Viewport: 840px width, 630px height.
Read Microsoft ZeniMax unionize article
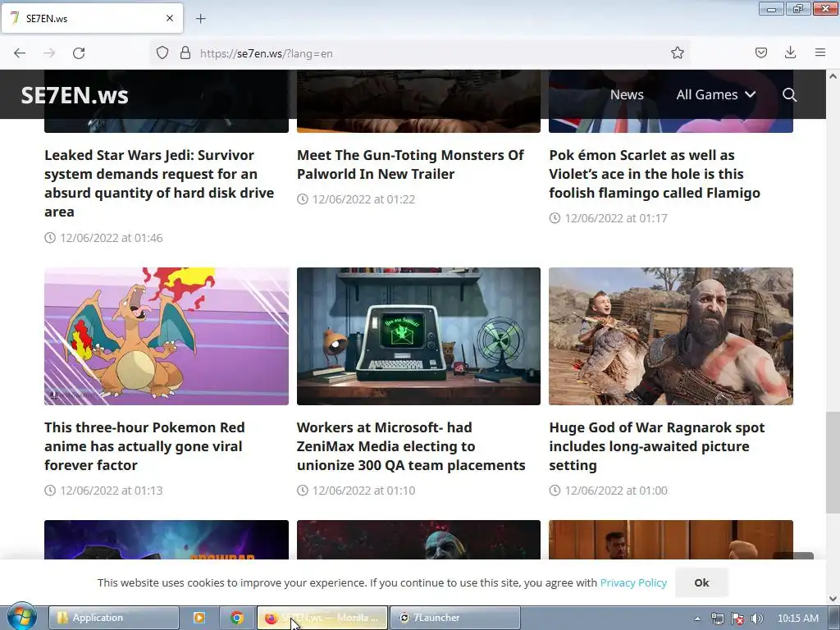(411, 446)
